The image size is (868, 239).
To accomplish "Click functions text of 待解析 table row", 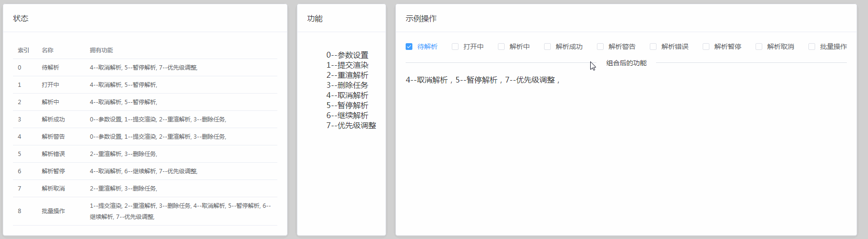I will click(144, 68).
